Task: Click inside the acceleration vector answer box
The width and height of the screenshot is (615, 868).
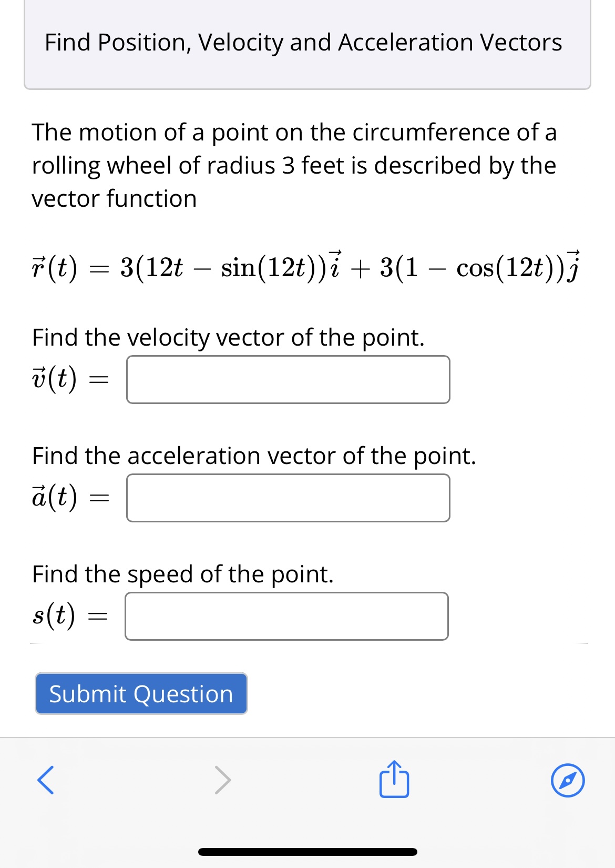Action: [x=287, y=497]
